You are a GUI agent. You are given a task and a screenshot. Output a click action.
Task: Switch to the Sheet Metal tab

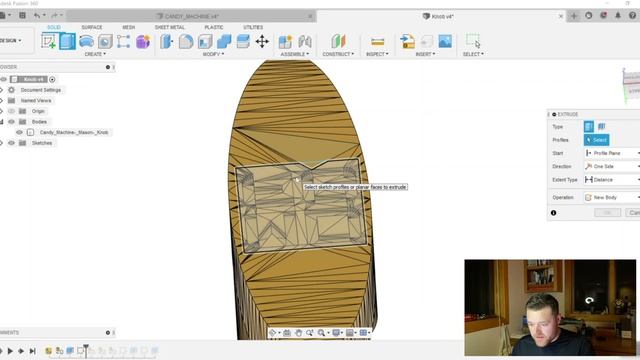click(170, 27)
